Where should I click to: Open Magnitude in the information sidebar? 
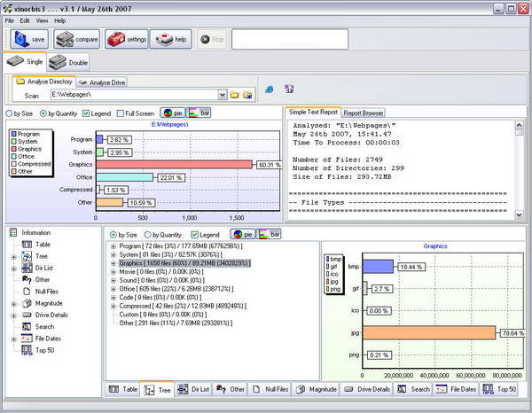coord(48,303)
